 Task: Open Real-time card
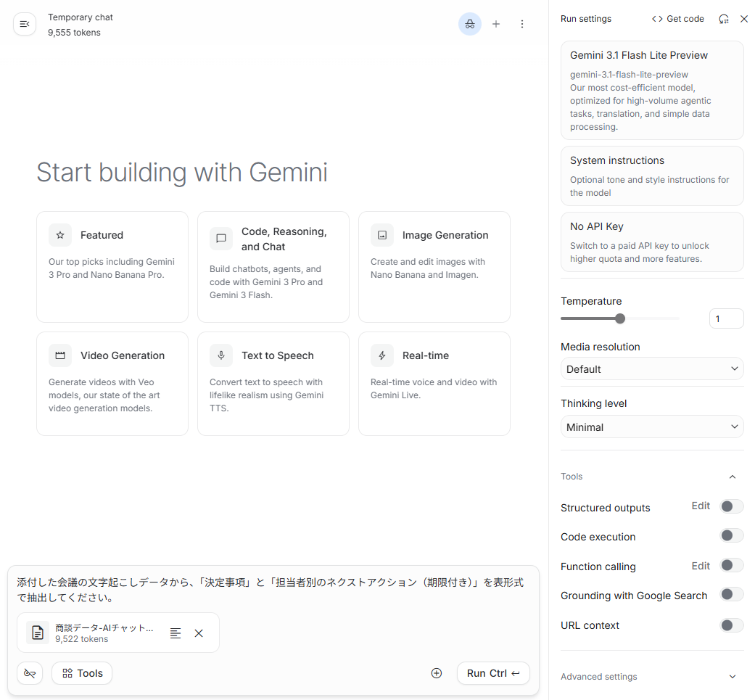tap(434, 384)
